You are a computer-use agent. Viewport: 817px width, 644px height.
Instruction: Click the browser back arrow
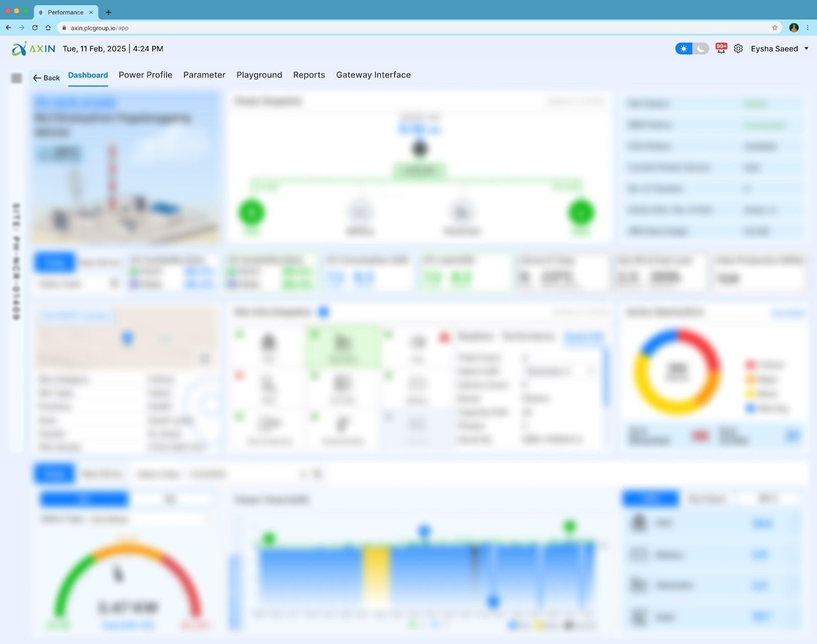point(9,28)
